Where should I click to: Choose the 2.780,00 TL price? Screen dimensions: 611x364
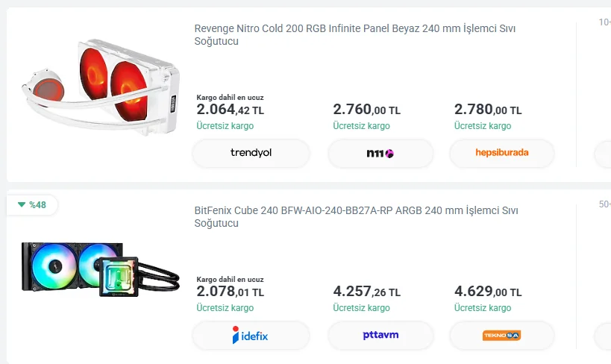pos(487,110)
